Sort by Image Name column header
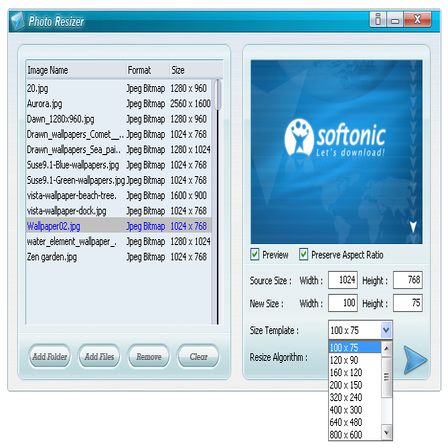Screen dimensions: 448x448 tap(76, 70)
